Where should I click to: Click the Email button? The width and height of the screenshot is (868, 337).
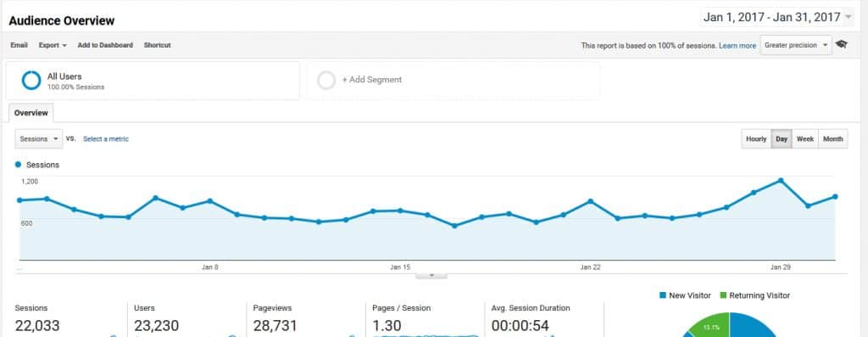pos(19,46)
